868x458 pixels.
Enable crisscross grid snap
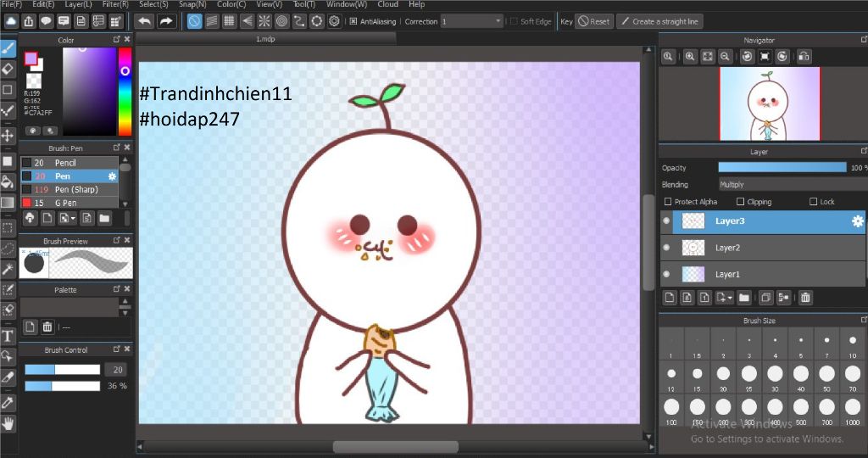coord(229,21)
